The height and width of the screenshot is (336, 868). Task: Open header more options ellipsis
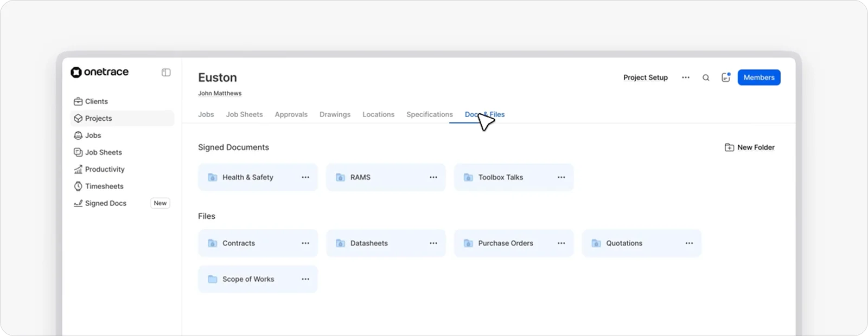click(686, 77)
